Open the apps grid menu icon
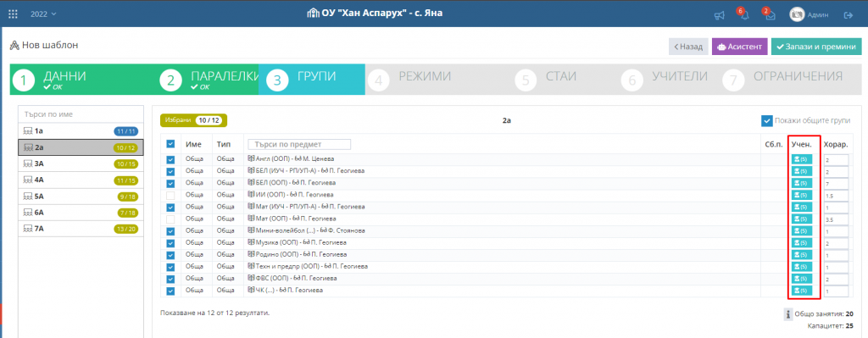The width and height of the screenshot is (868, 338). [14, 14]
